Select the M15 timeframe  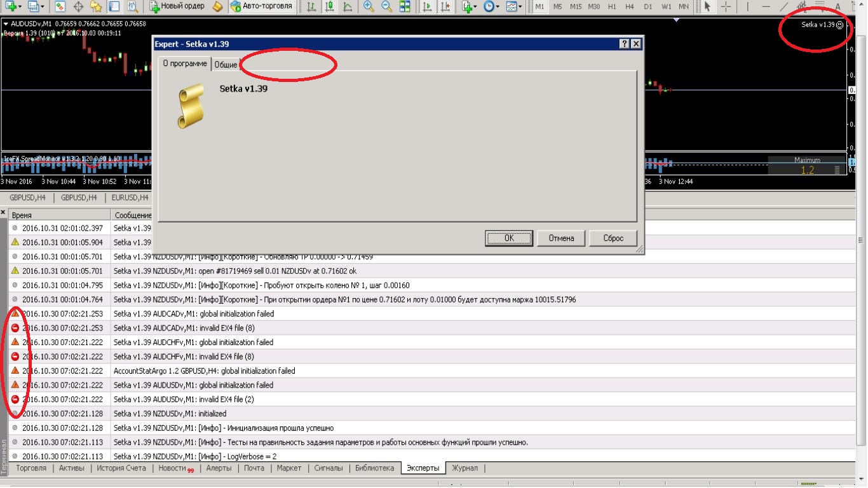click(576, 6)
